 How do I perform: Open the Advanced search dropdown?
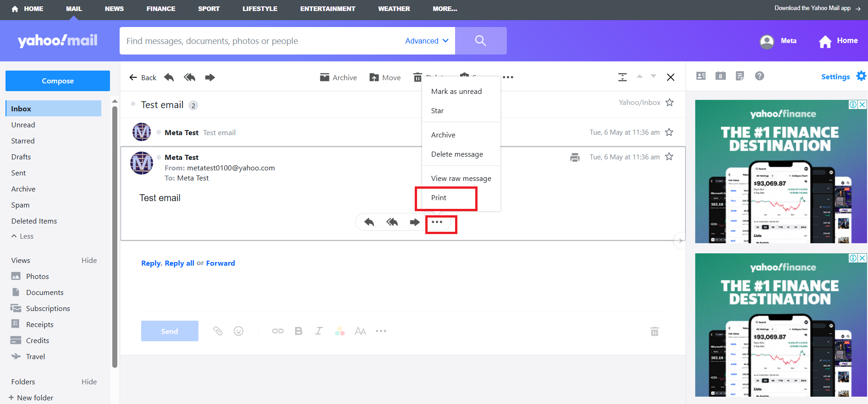tap(427, 41)
